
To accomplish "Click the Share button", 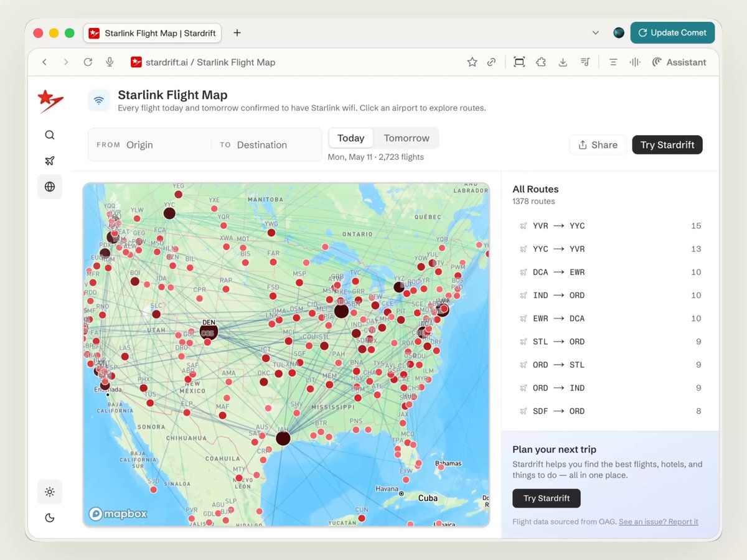I will 598,145.
